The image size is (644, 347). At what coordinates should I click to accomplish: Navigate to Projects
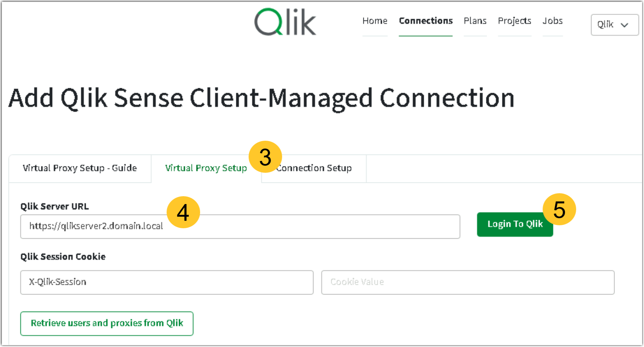(x=515, y=21)
